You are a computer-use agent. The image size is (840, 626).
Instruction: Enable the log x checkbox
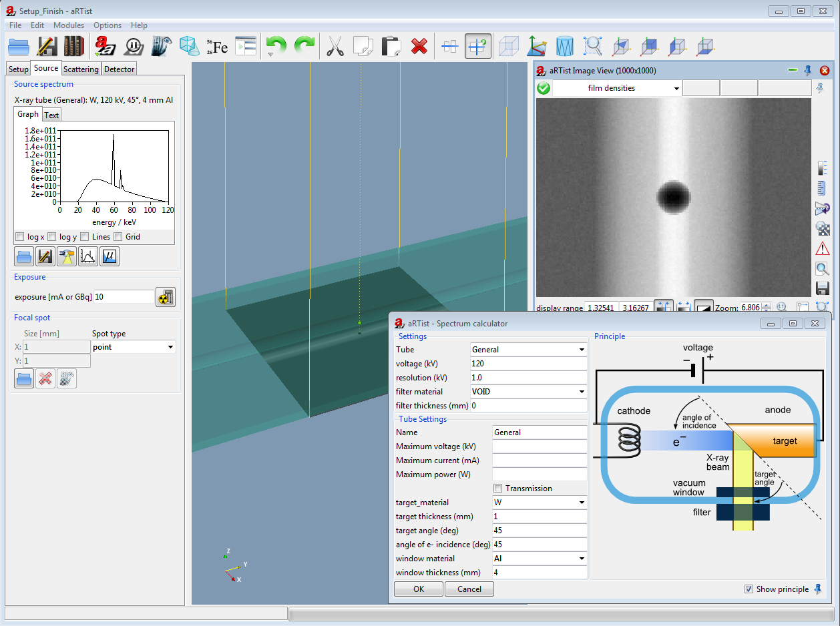[19, 237]
